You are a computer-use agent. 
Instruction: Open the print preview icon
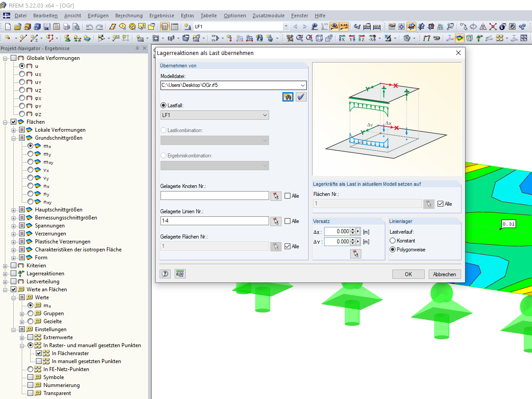click(x=76, y=27)
